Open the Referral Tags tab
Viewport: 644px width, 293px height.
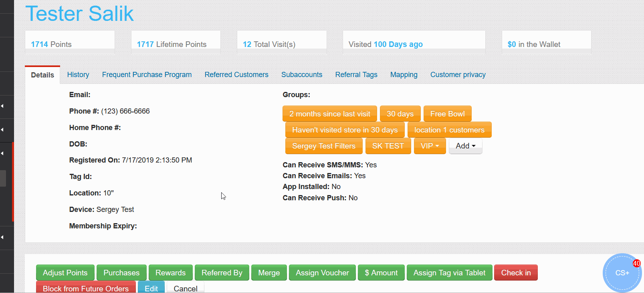(356, 75)
